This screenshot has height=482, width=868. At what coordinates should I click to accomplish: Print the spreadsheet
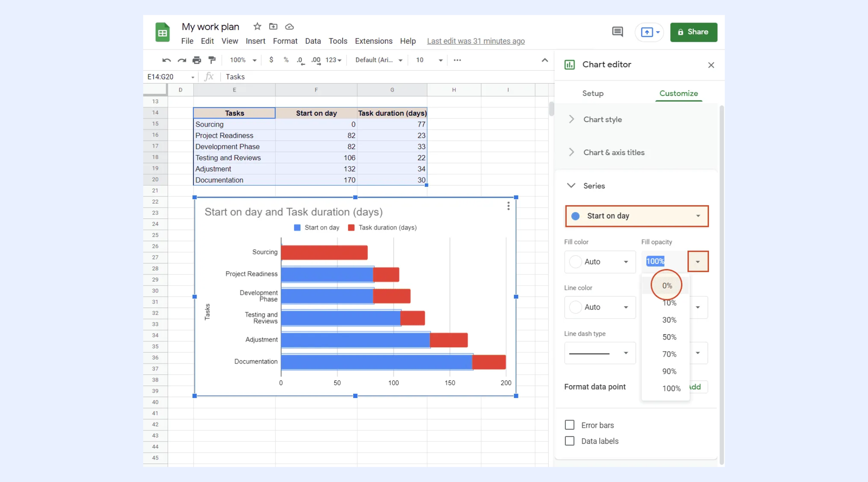click(197, 60)
